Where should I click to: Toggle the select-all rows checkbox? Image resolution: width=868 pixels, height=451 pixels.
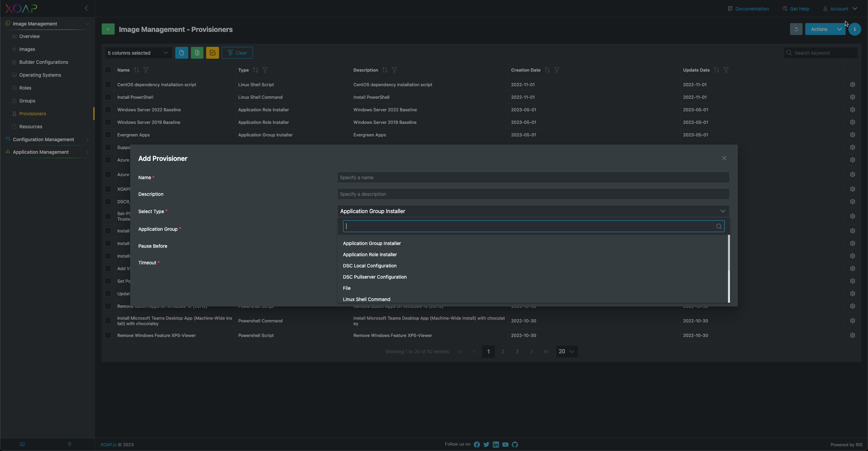pos(108,70)
